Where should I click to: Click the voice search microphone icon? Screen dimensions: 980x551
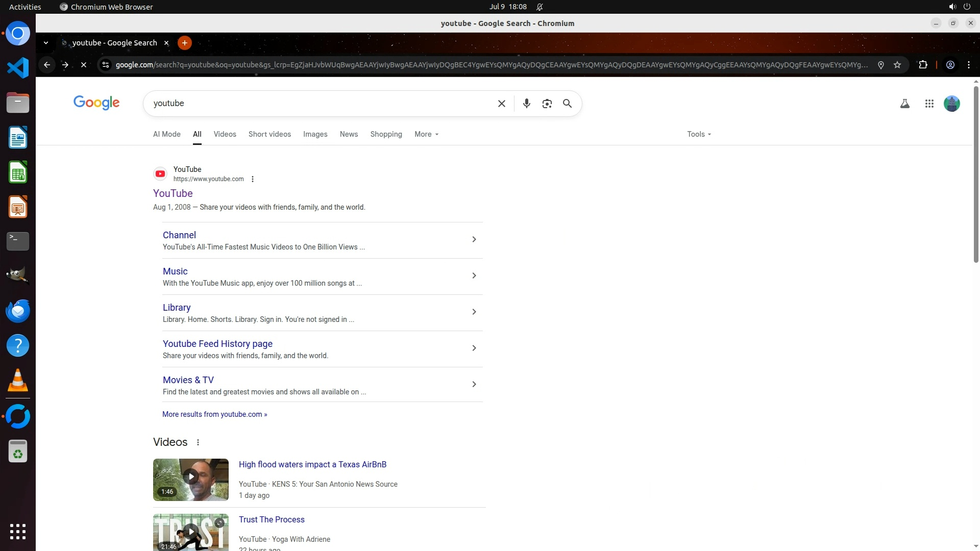(526, 104)
